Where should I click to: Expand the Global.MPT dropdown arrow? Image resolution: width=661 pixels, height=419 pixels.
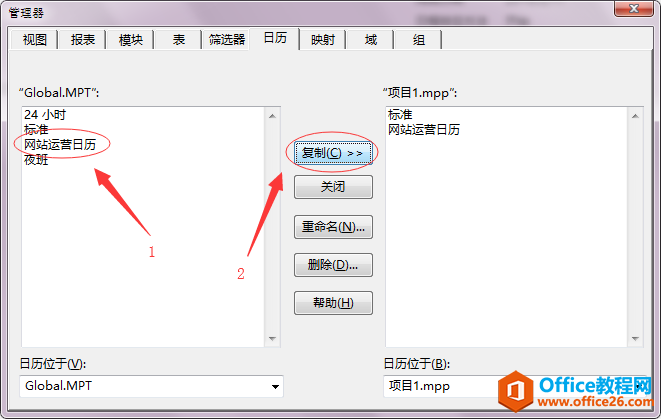[275, 387]
